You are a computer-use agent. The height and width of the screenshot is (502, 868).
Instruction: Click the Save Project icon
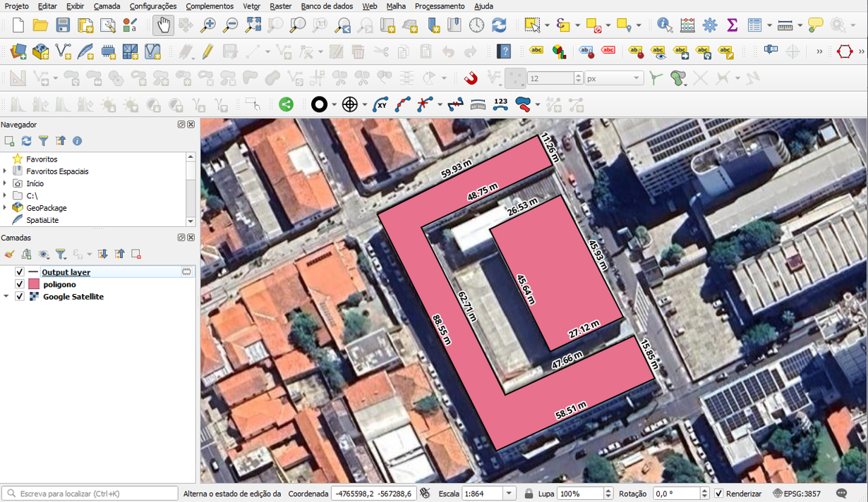(63, 25)
